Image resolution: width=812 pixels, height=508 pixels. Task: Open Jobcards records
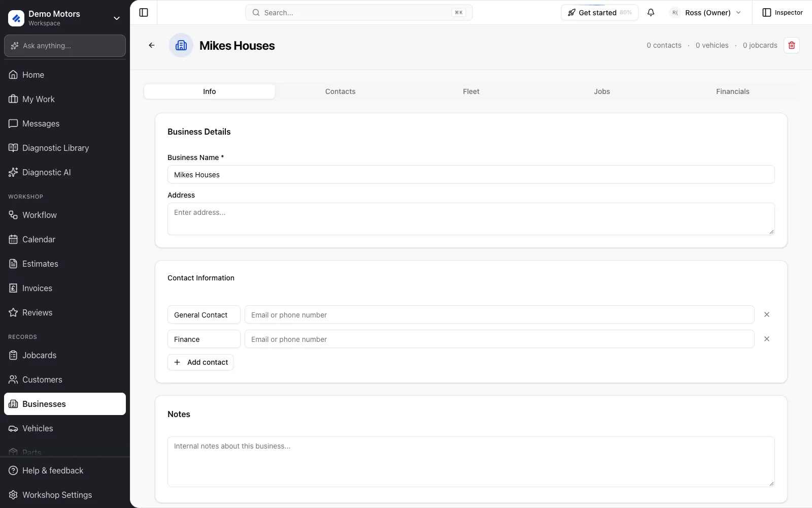coord(65,355)
